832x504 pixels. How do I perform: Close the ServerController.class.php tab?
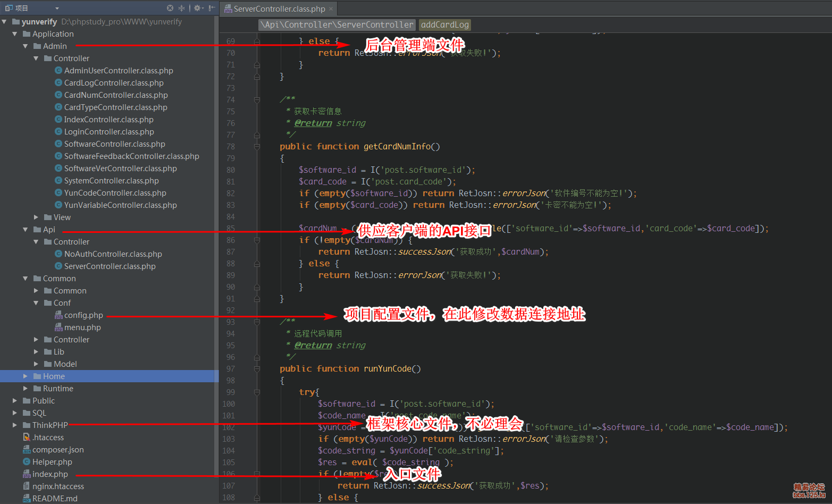click(x=331, y=9)
